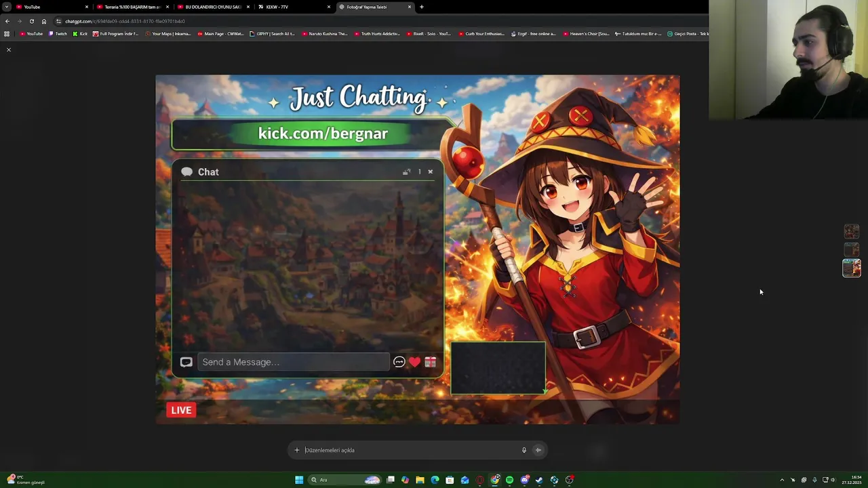Open the Geçici Posta bookmark

(688, 34)
